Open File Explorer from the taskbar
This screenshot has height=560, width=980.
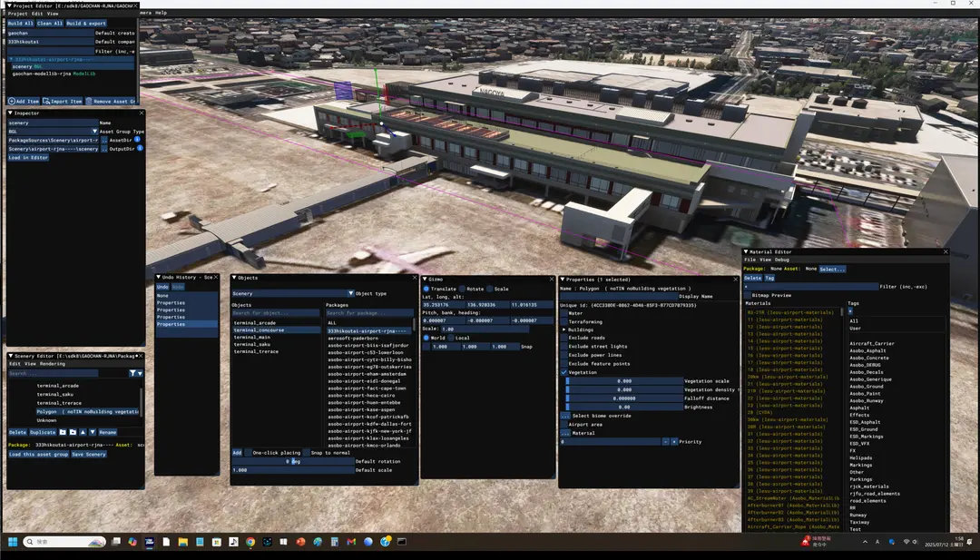click(182, 542)
